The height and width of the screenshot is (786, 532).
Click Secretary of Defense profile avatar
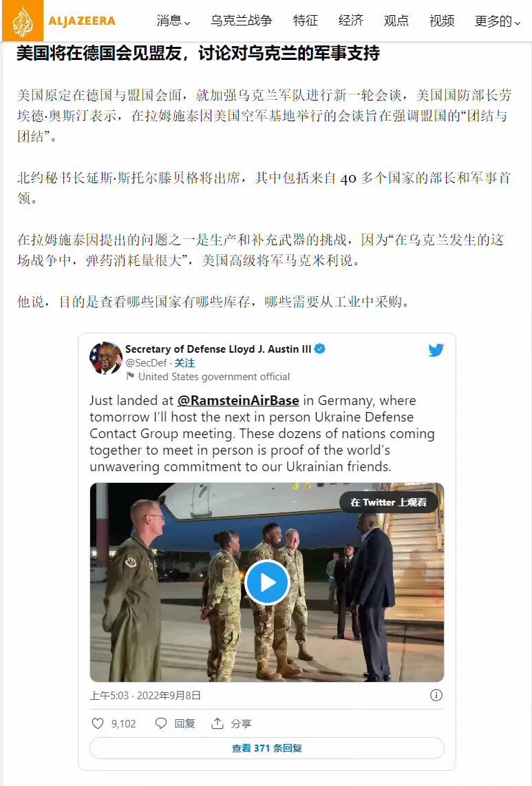(x=105, y=358)
